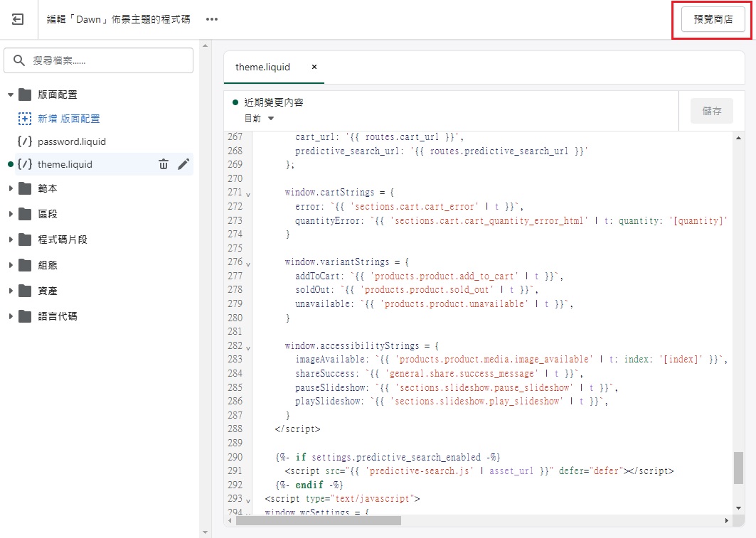Expand the 範本 folder arrow

(x=11, y=188)
